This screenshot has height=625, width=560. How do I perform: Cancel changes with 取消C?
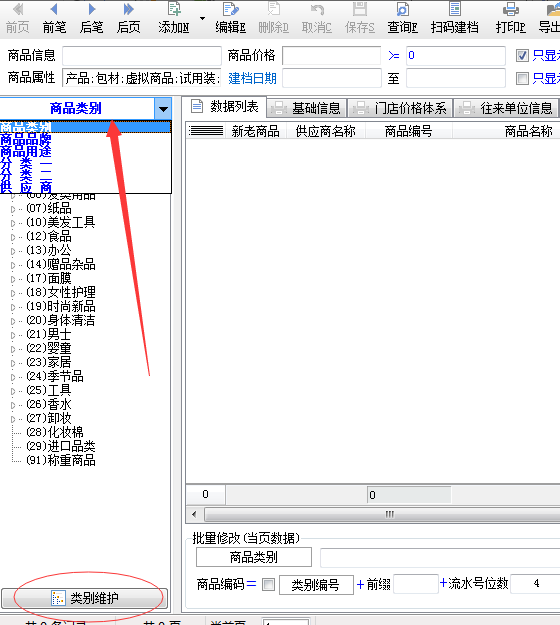click(316, 18)
